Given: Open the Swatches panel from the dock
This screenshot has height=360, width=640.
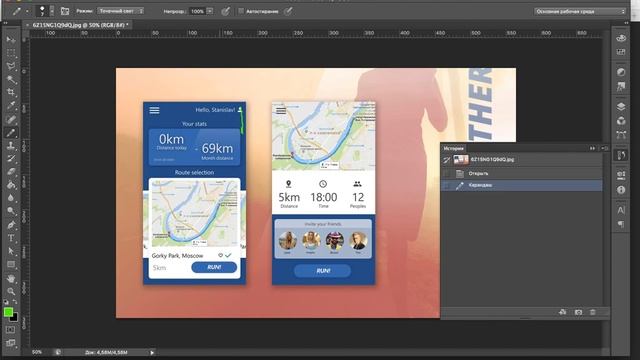Looking at the screenshot, I should pos(621,52).
